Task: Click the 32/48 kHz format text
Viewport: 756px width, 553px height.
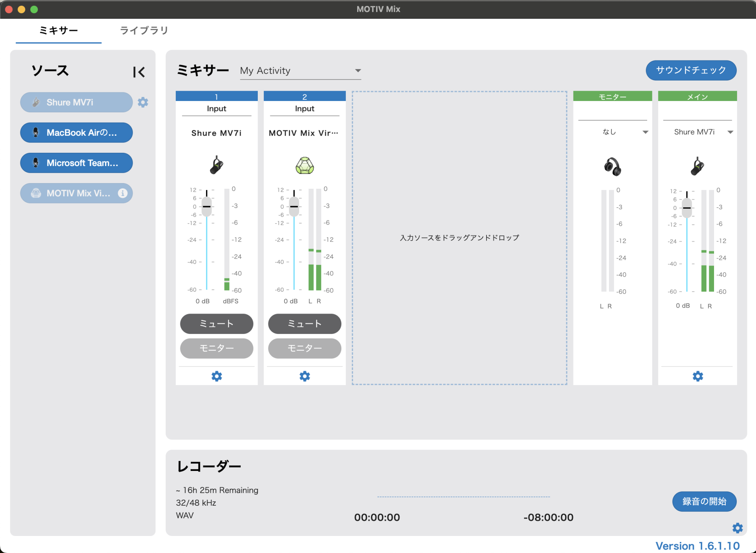Action: click(x=196, y=503)
